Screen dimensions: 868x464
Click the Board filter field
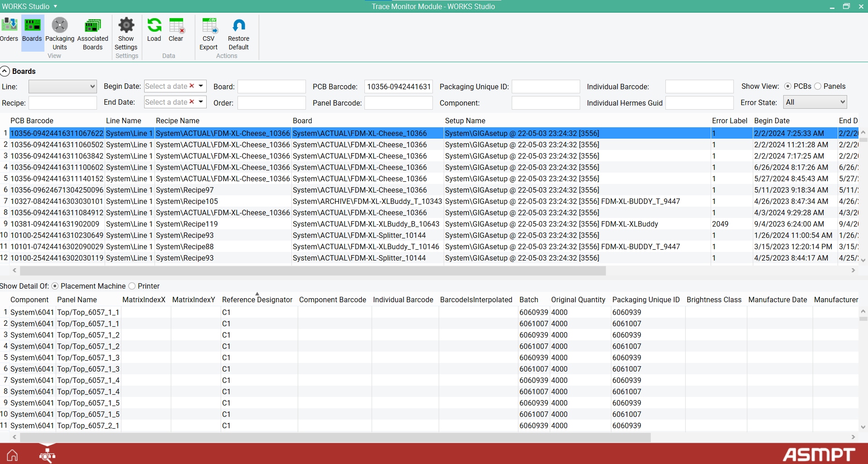tap(272, 87)
